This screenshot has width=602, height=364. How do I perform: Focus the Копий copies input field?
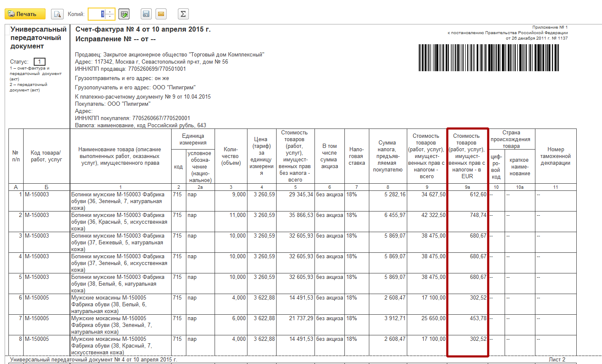coord(97,14)
